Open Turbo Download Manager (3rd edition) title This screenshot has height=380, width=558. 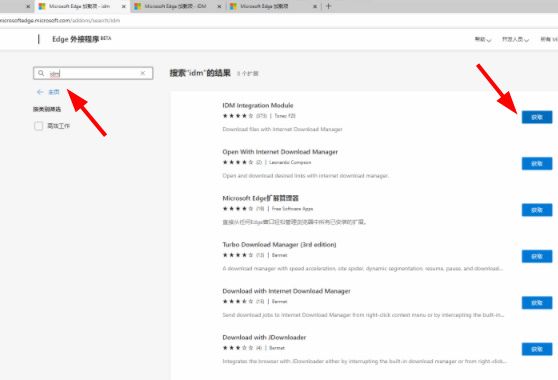pos(279,244)
